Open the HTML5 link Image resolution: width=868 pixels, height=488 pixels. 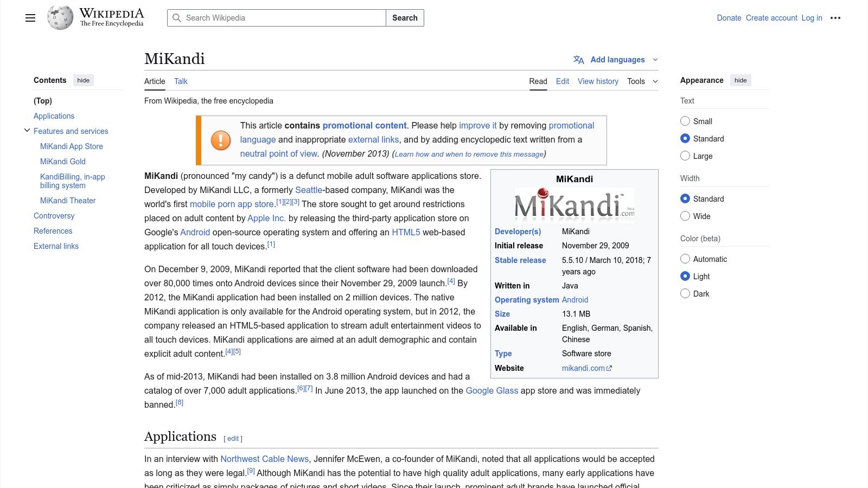pyautogui.click(x=406, y=232)
